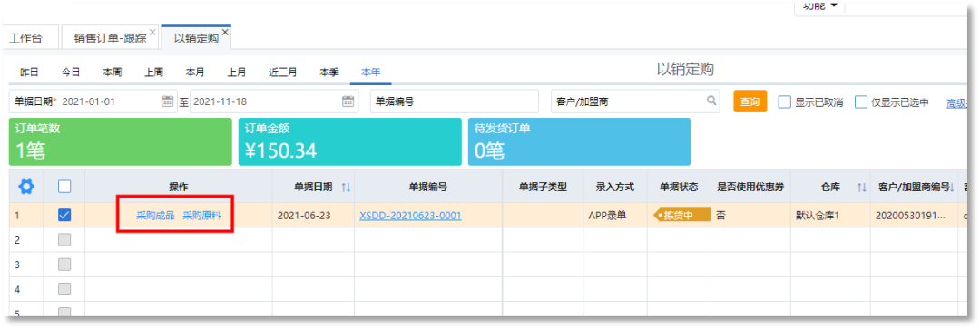Click the customer search magnifier icon
This screenshot has height=328, width=980.
click(710, 101)
